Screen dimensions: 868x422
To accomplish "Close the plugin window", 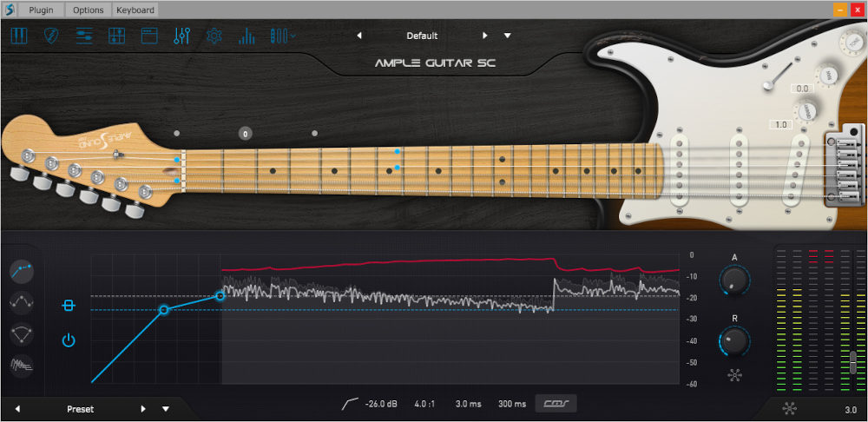I will pyautogui.click(x=858, y=10).
